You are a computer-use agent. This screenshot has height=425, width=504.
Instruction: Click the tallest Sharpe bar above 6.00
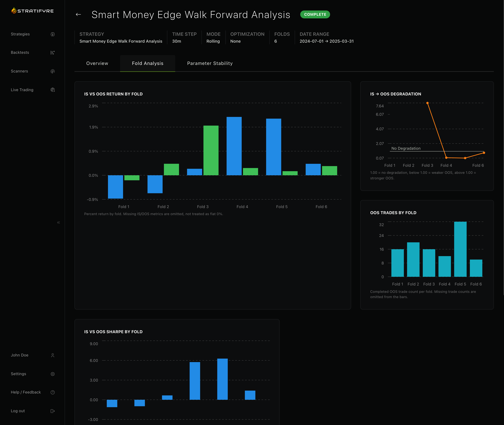(222, 379)
